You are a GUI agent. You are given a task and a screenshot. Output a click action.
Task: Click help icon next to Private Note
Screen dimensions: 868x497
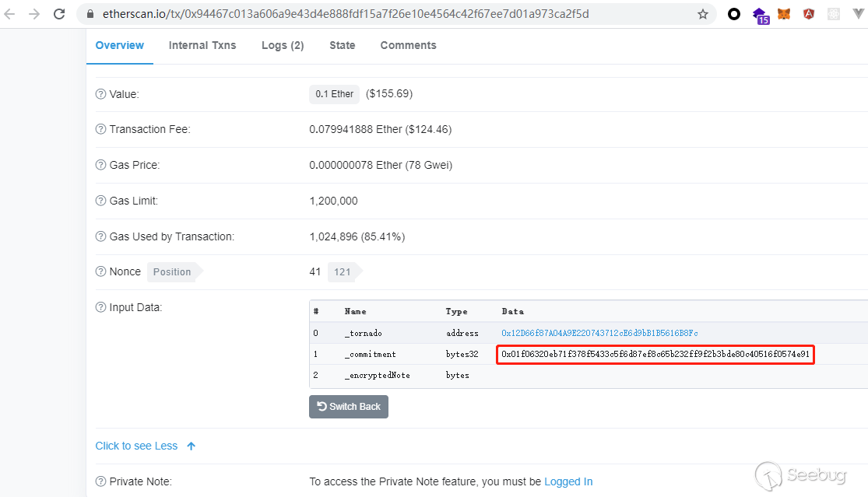(x=100, y=481)
